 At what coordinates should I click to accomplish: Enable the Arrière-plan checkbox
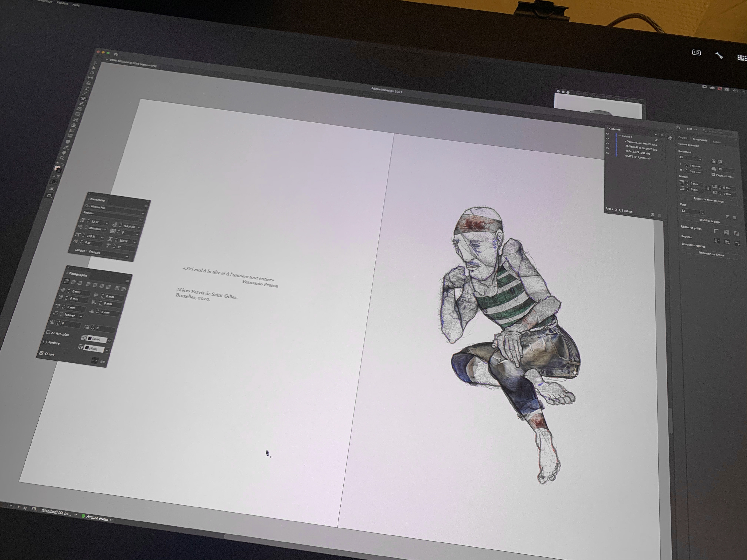(x=48, y=332)
